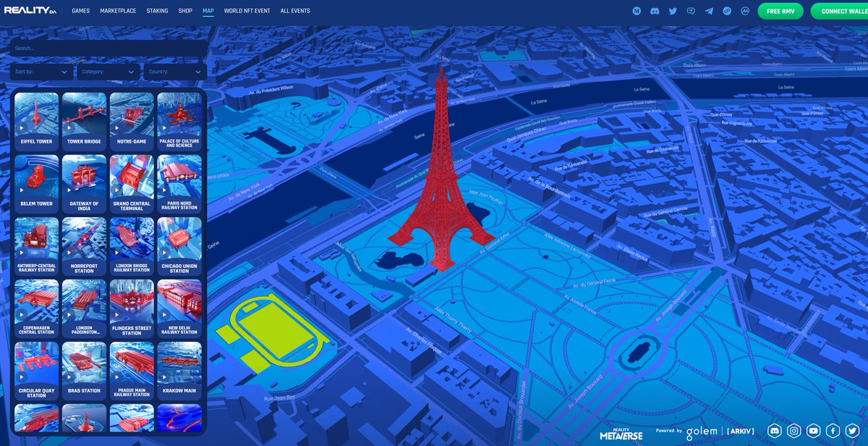Select the Flinders Street Station card

coord(132,307)
